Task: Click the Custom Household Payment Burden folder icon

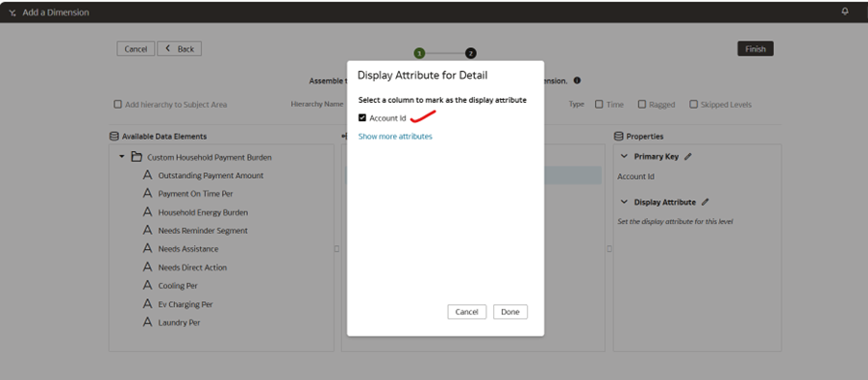Action: point(136,158)
